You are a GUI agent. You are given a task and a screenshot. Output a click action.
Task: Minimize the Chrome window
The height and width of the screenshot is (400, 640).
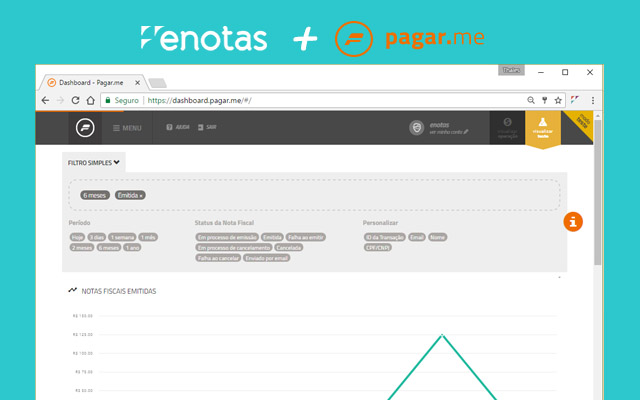(x=541, y=72)
